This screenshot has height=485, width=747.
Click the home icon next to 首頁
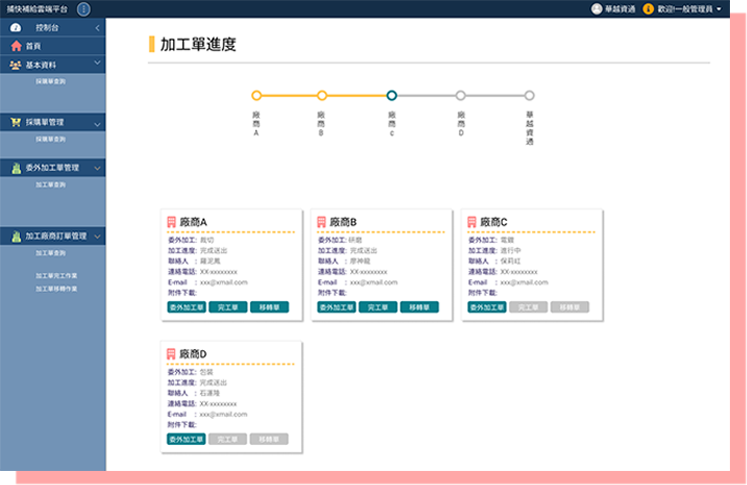coord(16,46)
